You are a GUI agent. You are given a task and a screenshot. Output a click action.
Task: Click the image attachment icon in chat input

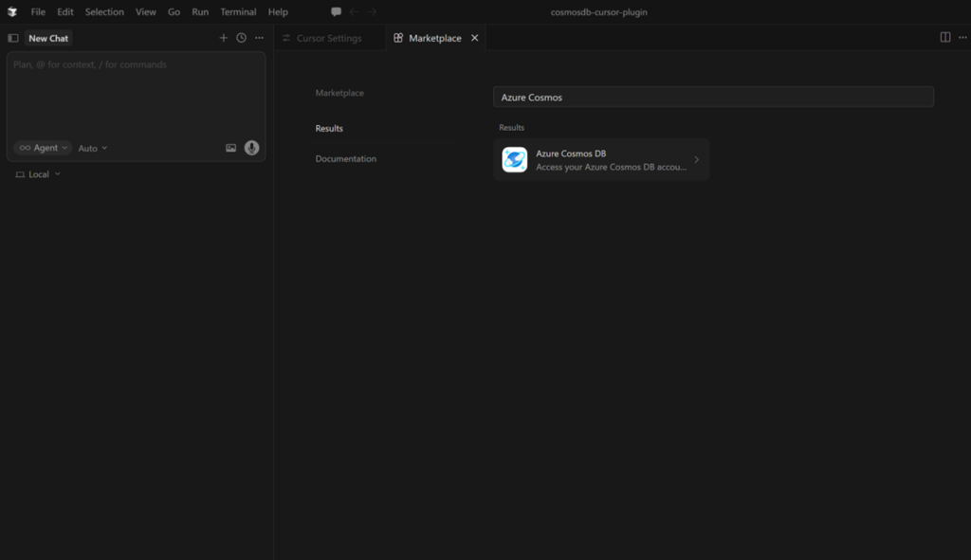coord(229,148)
